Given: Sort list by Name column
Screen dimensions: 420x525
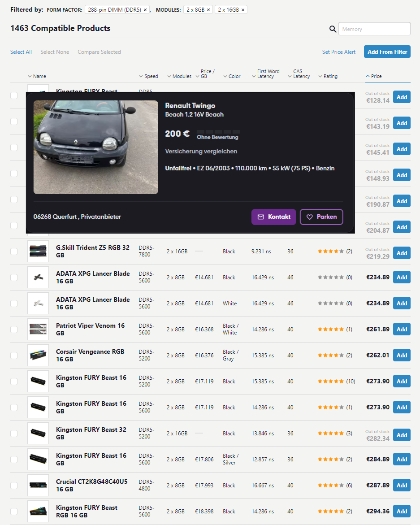Looking at the screenshot, I should (37, 76).
